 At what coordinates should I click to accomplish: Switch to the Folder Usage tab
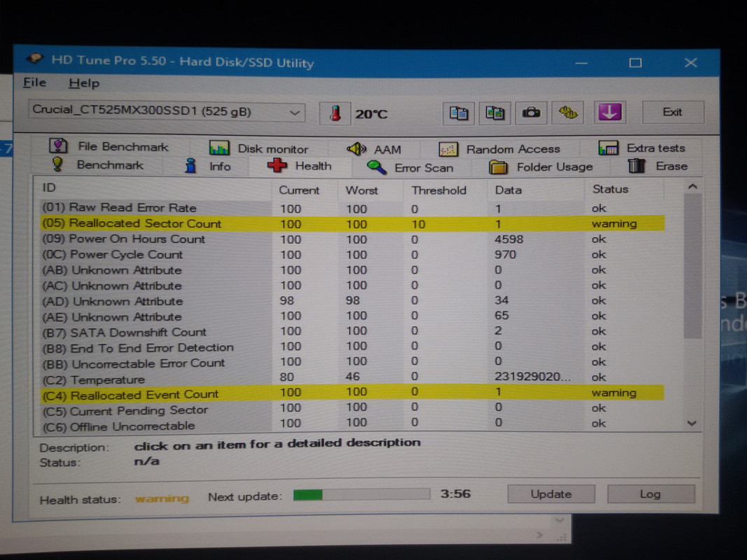click(541, 167)
